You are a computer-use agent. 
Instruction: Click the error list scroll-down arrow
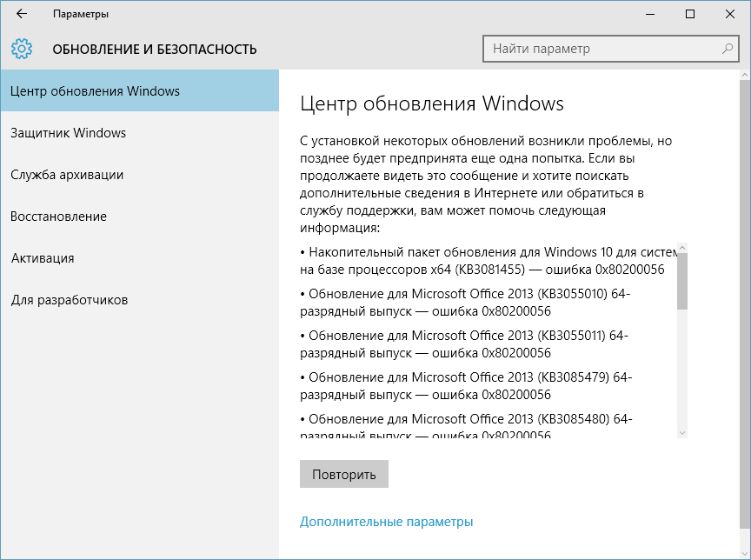point(682,433)
